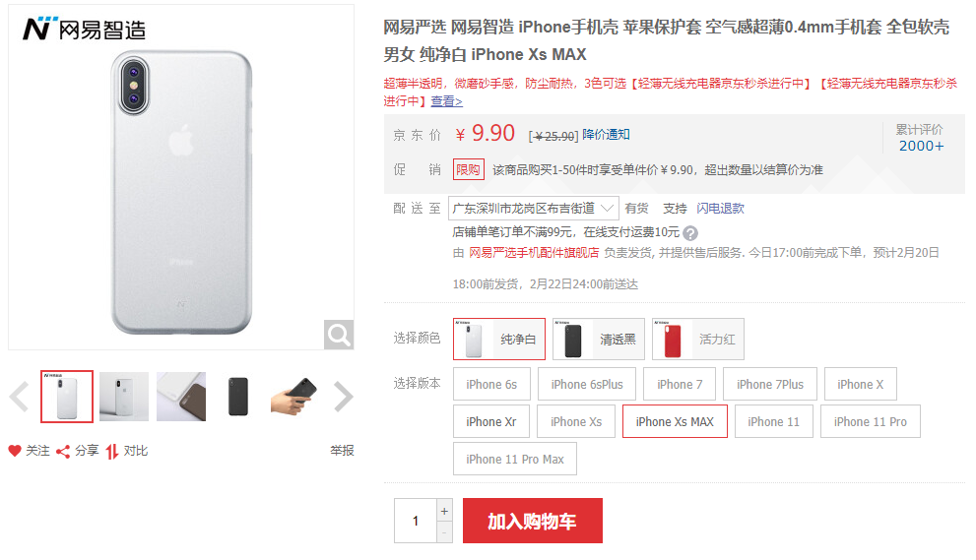Click the magnifier zoom icon on product image

point(339,335)
